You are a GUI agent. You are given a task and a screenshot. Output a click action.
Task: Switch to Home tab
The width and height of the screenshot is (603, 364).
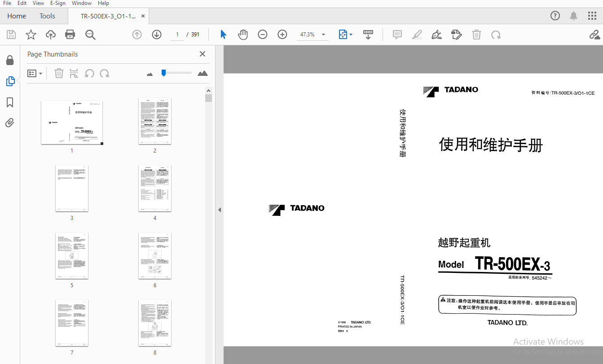click(17, 16)
